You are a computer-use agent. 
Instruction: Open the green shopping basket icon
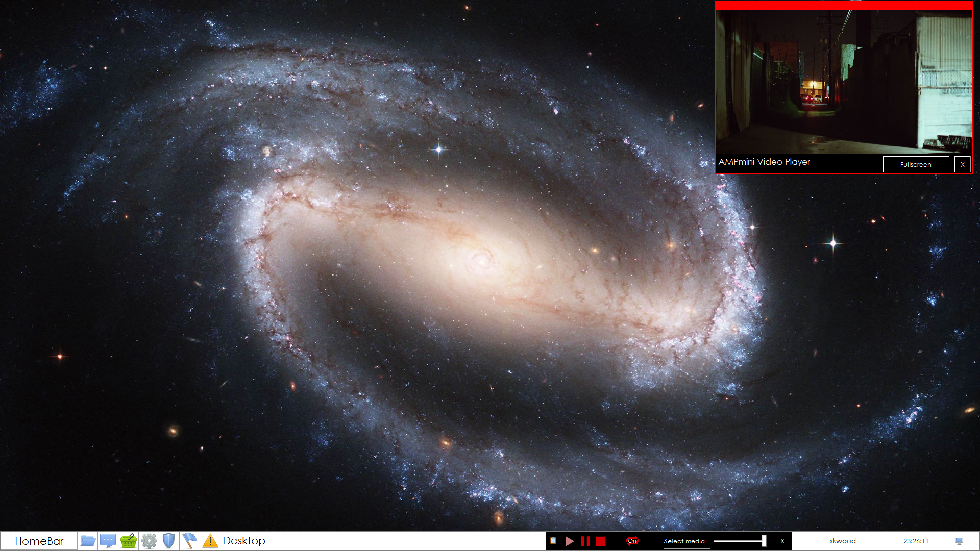click(x=129, y=541)
